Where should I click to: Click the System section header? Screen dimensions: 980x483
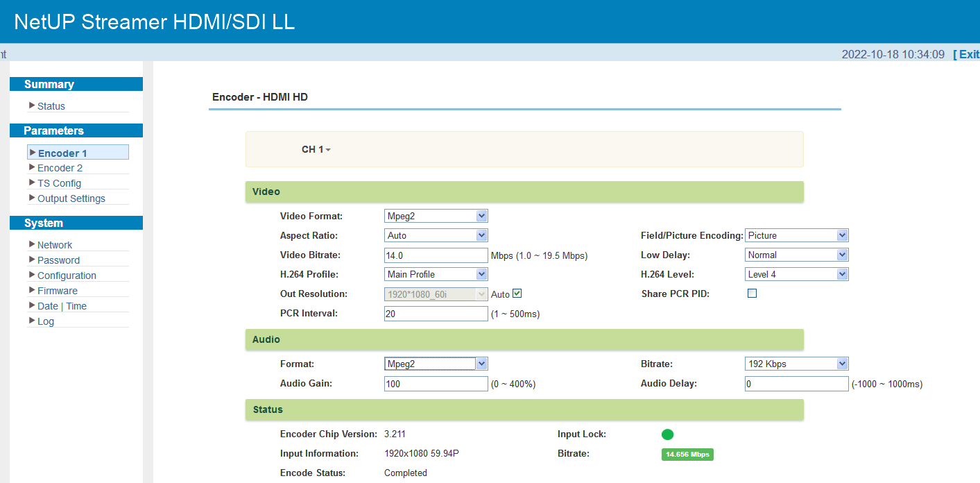tap(76, 223)
